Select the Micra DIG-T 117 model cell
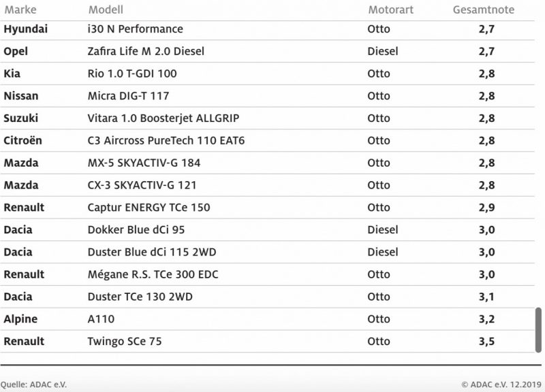Viewport: 545px width, 392px height. (x=128, y=96)
